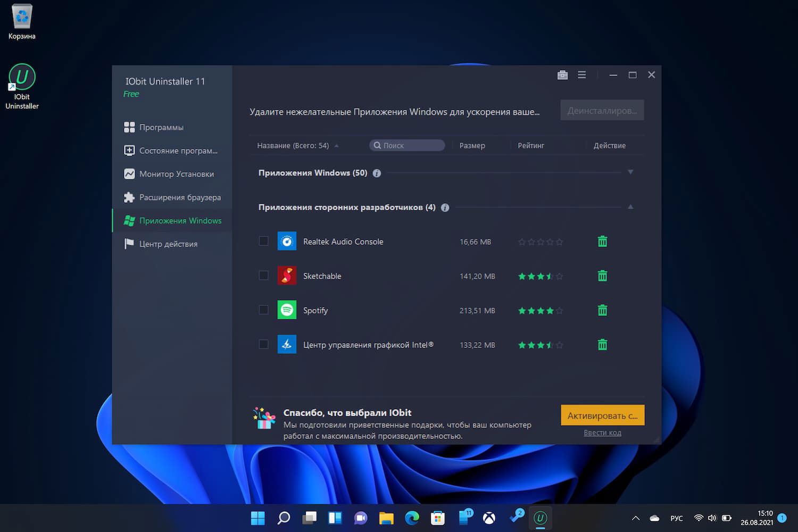Click the 133,22 MB size value
This screenshot has width=798, height=532.
pyautogui.click(x=477, y=345)
